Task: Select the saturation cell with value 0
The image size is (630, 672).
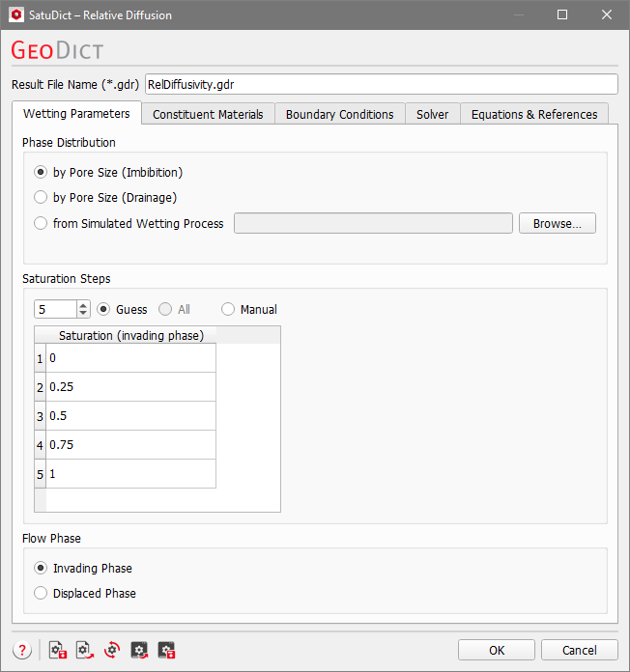Action: click(130, 358)
